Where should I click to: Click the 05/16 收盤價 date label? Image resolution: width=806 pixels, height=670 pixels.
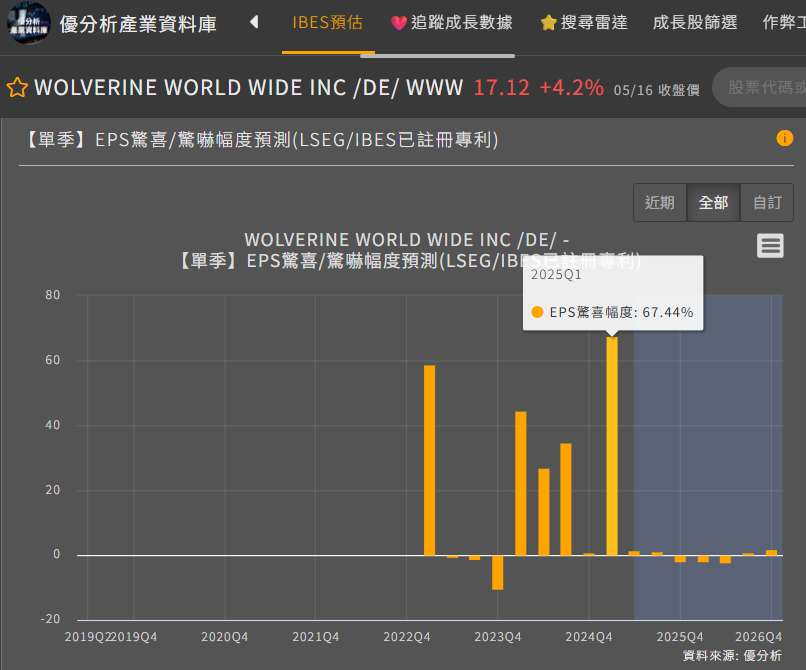click(656, 90)
